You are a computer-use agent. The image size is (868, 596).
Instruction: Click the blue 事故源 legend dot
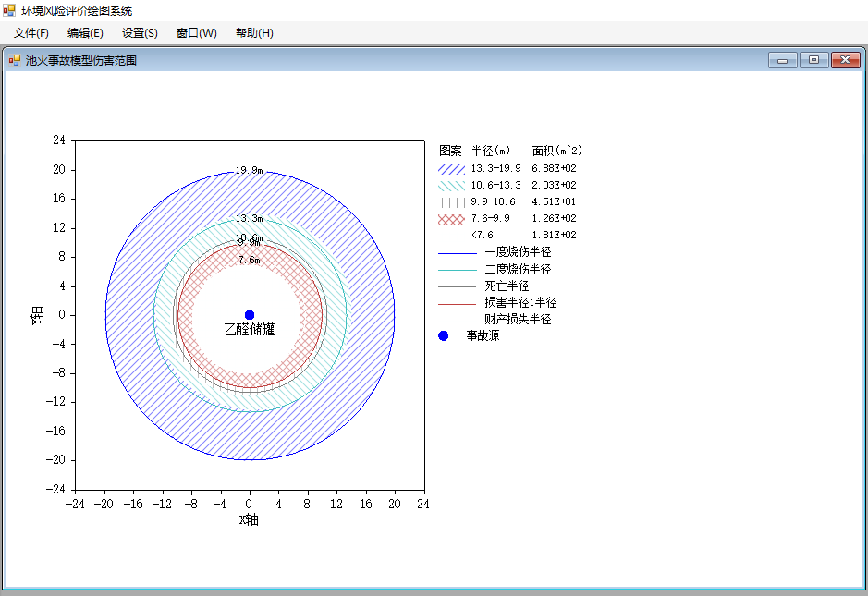[x=444, y=336]
